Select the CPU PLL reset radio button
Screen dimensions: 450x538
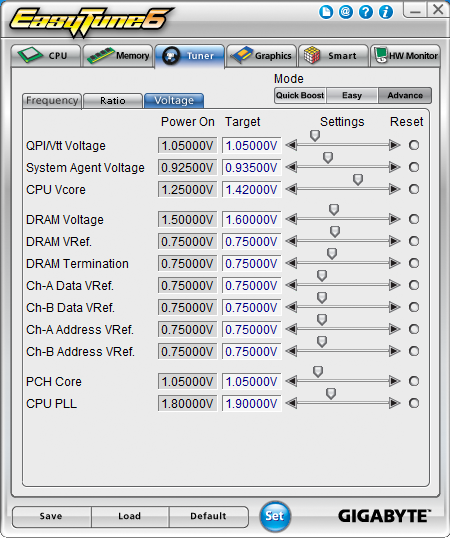pos(414,403)
